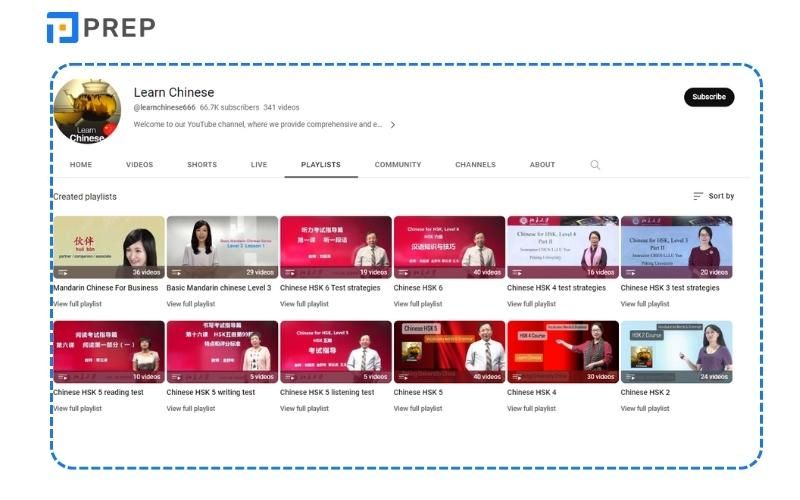
Task: Click the 24 videos playlist icon overlay
Action: 631,377
